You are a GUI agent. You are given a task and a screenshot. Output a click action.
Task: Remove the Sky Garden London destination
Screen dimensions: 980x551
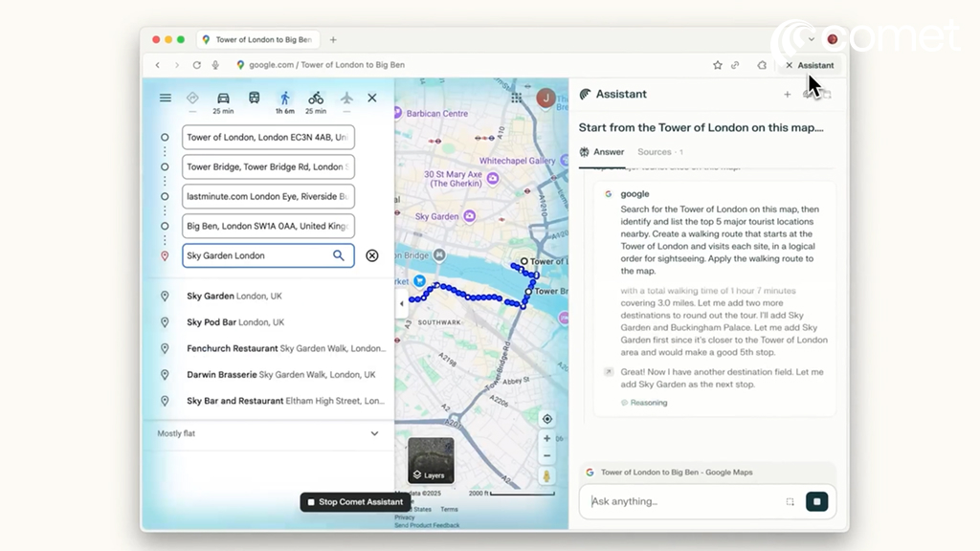point(372,255)
